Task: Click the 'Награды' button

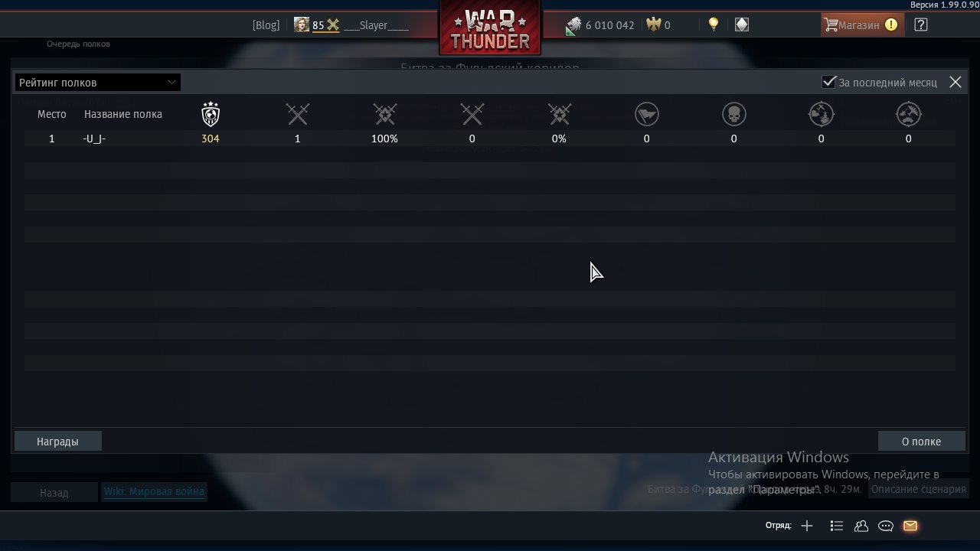Action: (x=57, y=442)
